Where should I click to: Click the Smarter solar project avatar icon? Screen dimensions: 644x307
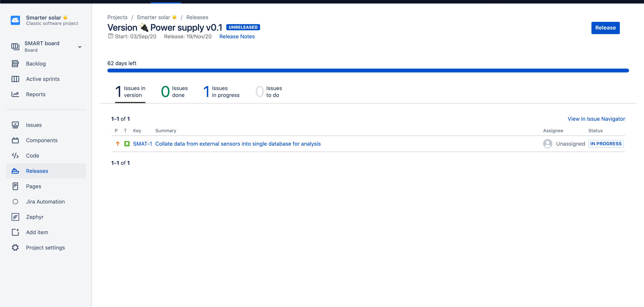15,20
